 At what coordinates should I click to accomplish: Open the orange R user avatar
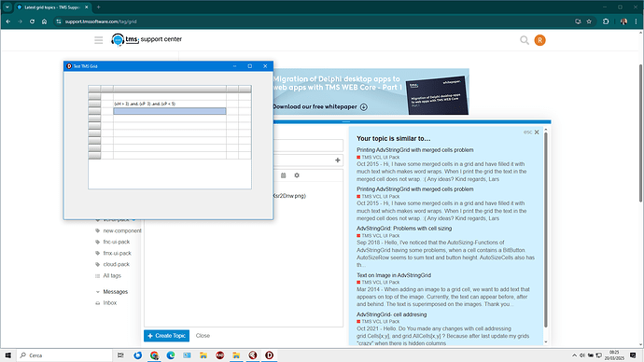(x=539, y=40)
